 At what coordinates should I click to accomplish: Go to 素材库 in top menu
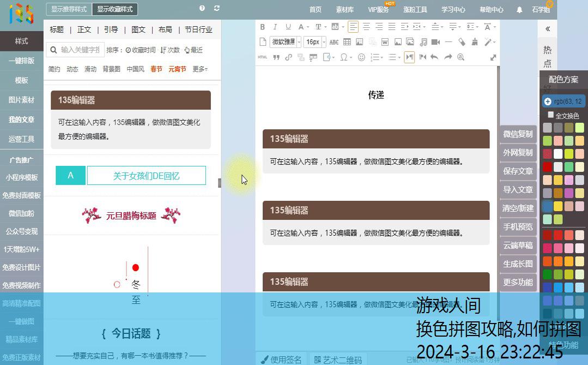pyautogui.click(x=344, y=10)
